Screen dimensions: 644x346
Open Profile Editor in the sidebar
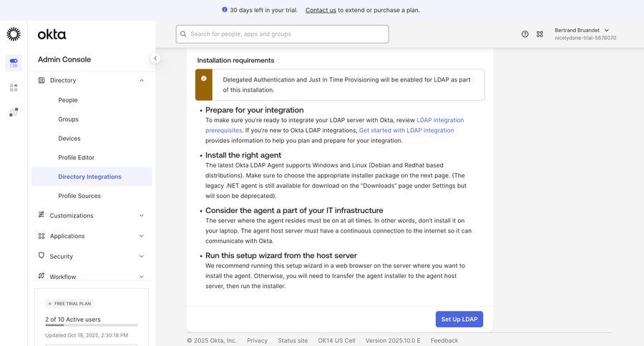pyautogui.click(x=77, y=157)
